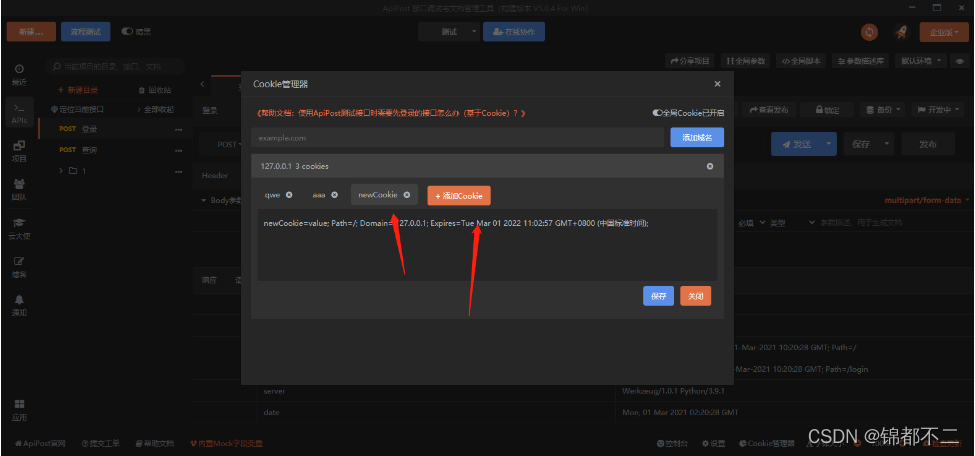Click the orange sync refresh icon
Viewport: 975px width, 456px height.
[x=869, y=32]
